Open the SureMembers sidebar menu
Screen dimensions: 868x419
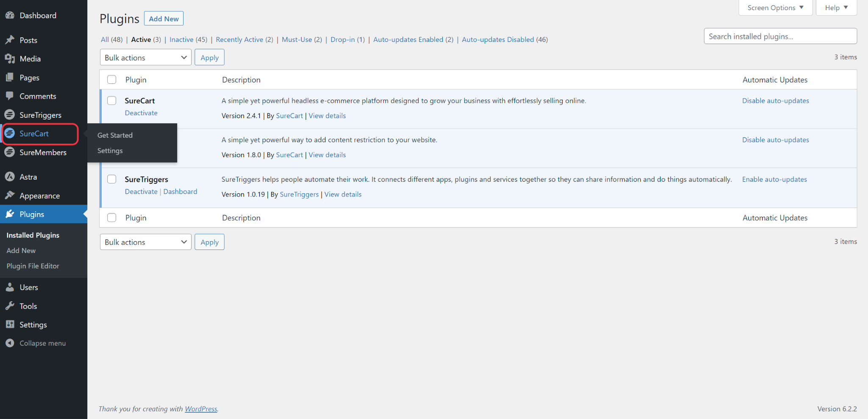tap(43, 153)
